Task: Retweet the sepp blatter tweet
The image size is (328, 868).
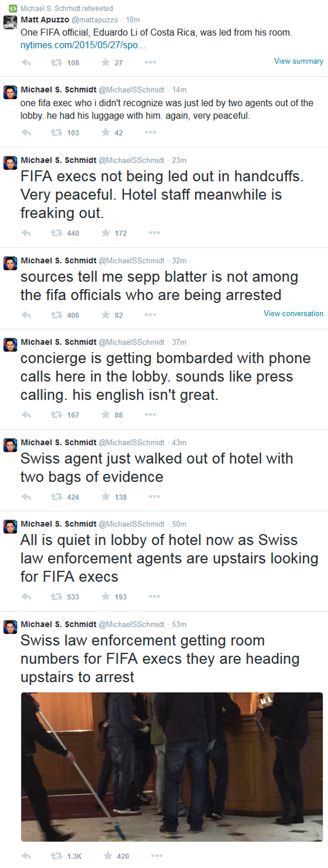Action: 56,315
